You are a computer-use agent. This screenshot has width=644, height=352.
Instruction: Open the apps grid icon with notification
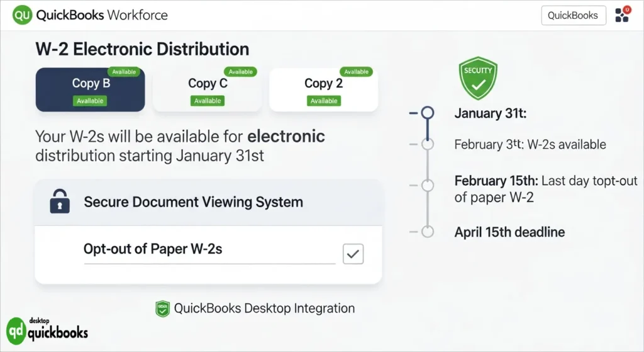tap(622, 15)
